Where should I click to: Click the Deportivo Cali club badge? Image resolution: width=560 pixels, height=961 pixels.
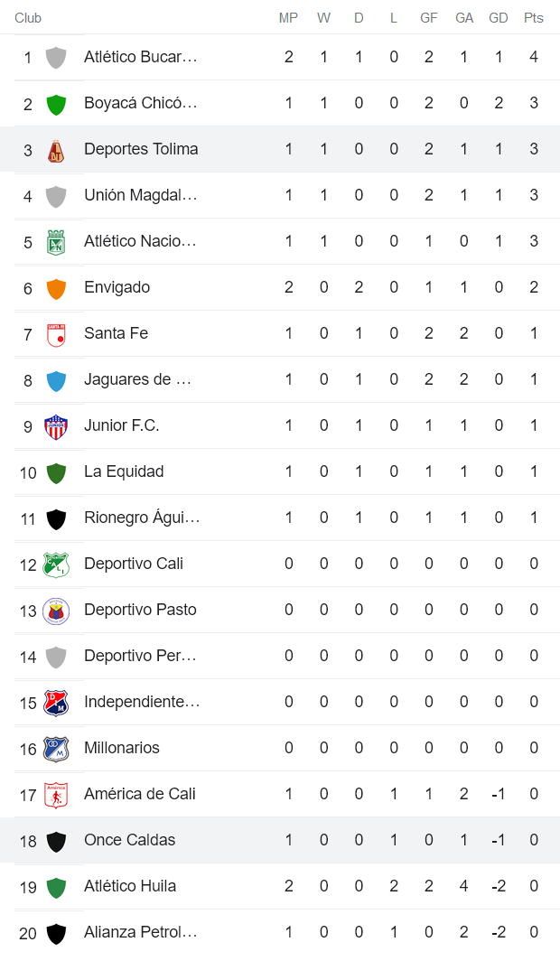[57, 563]
